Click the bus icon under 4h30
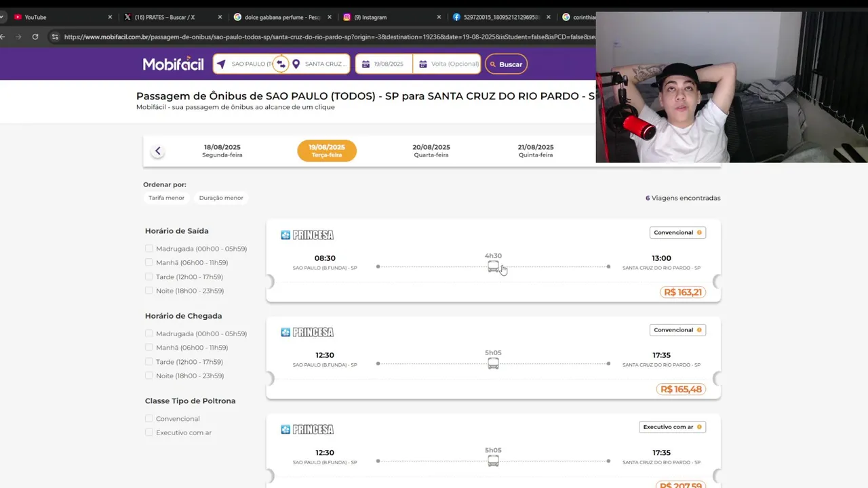This screenshot has height=488, width=868. tap(493, 267)
